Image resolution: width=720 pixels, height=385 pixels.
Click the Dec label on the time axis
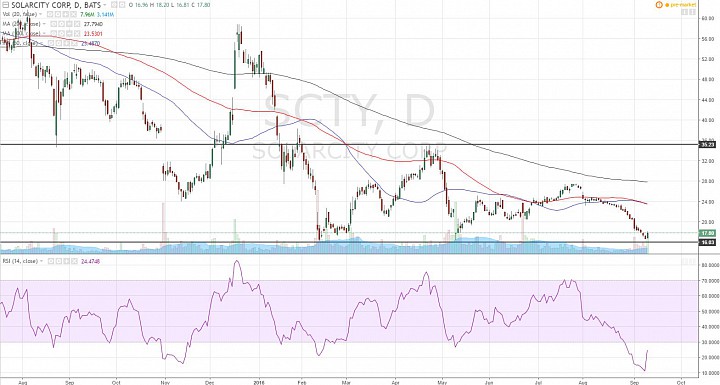[210, 381]
